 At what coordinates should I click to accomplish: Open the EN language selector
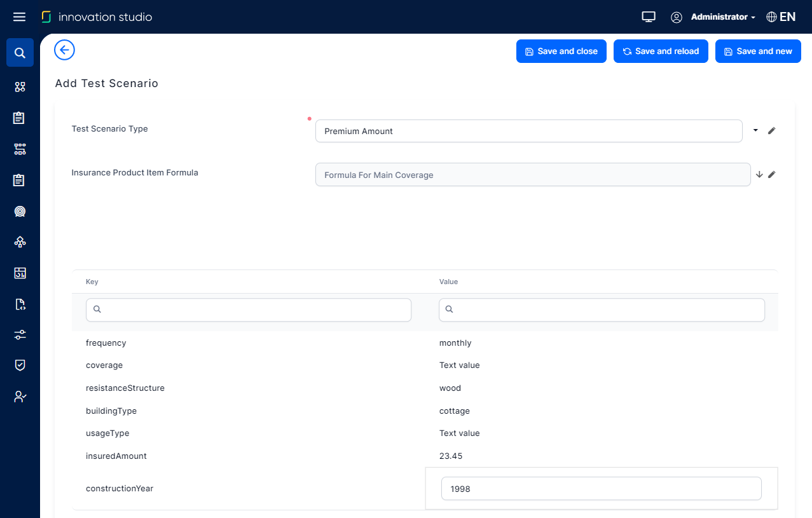click(x=781, y=17)
